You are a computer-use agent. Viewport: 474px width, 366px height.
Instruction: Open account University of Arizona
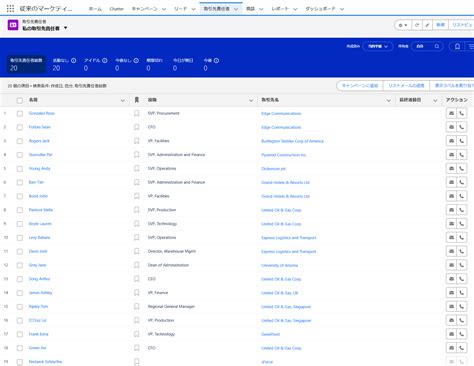click(x=279, y=265)
